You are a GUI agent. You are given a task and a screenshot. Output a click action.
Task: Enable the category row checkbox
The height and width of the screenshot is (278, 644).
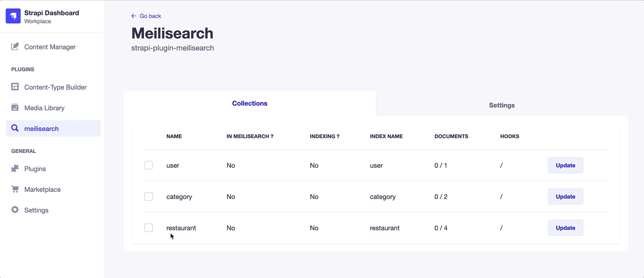(149, 196)
